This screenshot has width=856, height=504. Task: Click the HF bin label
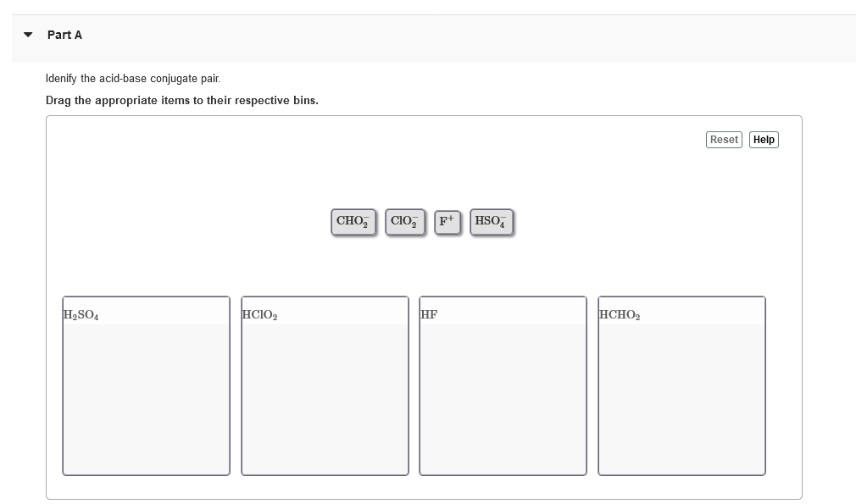pyautogui.click(x=429, y=314)
